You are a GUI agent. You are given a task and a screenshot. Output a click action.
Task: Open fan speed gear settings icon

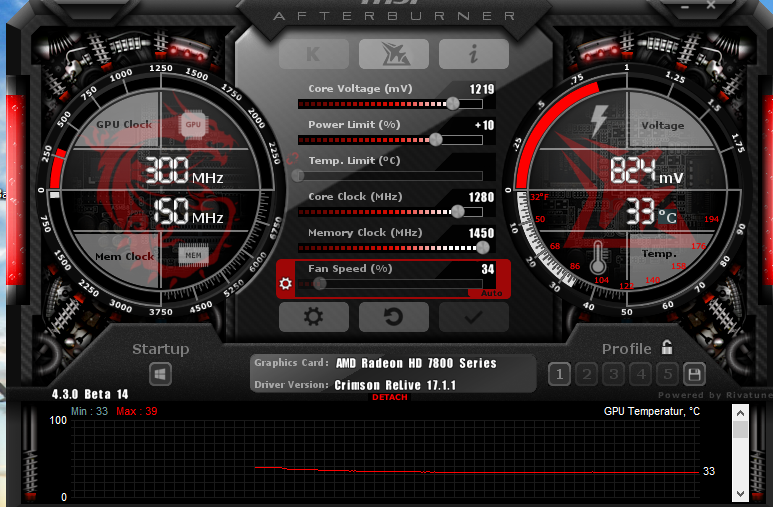point(285,284)
